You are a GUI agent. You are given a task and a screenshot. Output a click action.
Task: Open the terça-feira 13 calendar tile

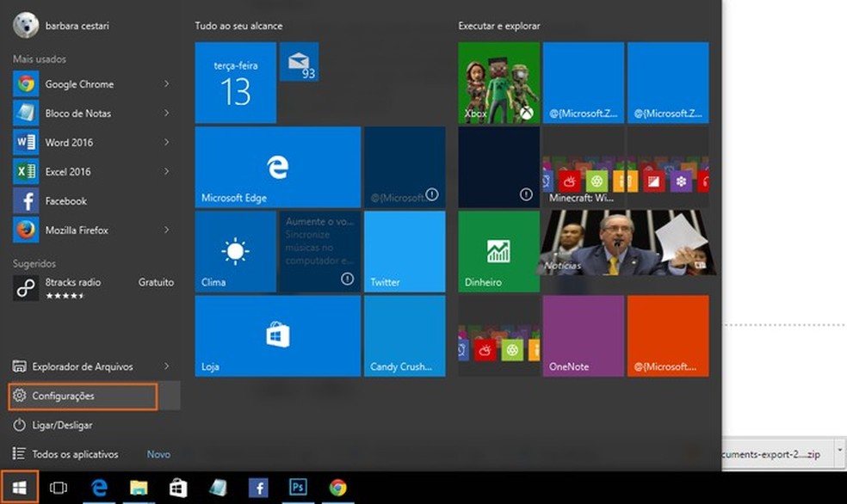[235, 83]
